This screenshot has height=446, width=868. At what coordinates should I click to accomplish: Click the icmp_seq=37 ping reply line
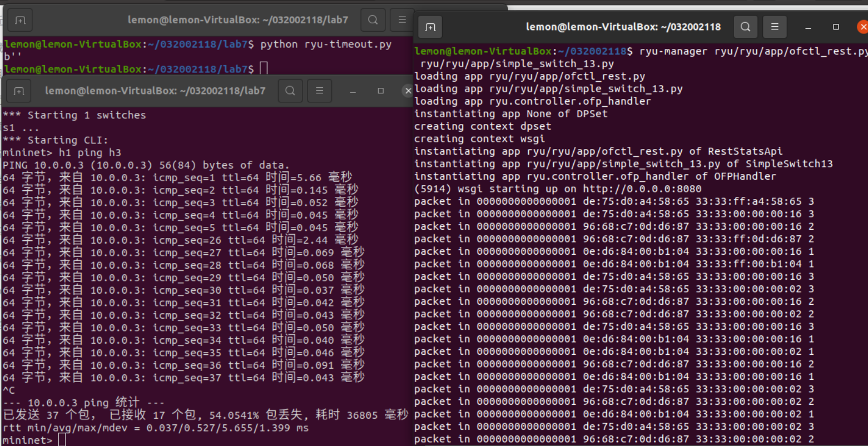(x=183, y=378)
